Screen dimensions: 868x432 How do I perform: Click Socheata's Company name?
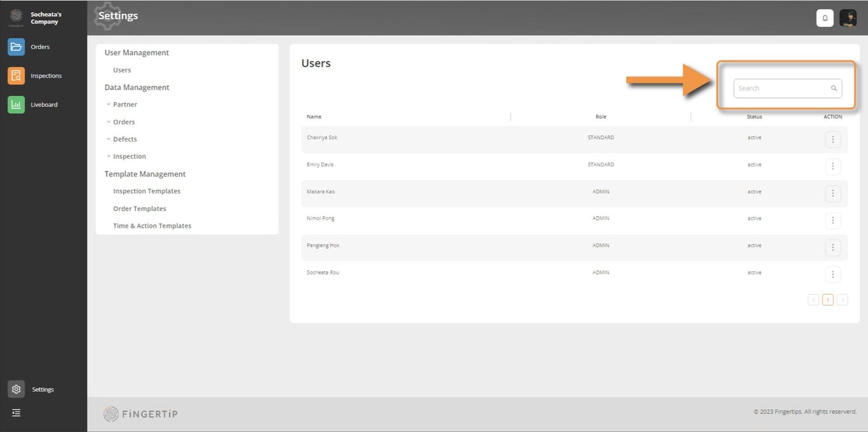tap(46, 18)
